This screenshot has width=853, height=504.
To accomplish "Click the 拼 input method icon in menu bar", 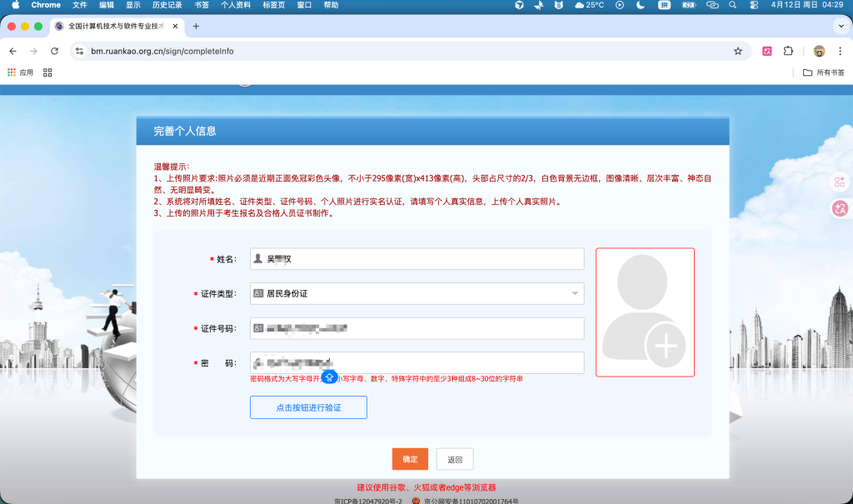I will pos(666,6).
